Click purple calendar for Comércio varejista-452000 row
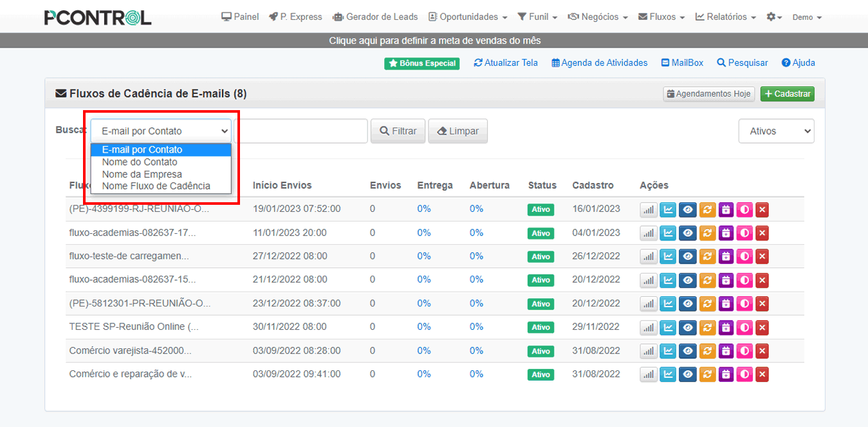The height and width of the screenshot is (427, 868). 726,352
